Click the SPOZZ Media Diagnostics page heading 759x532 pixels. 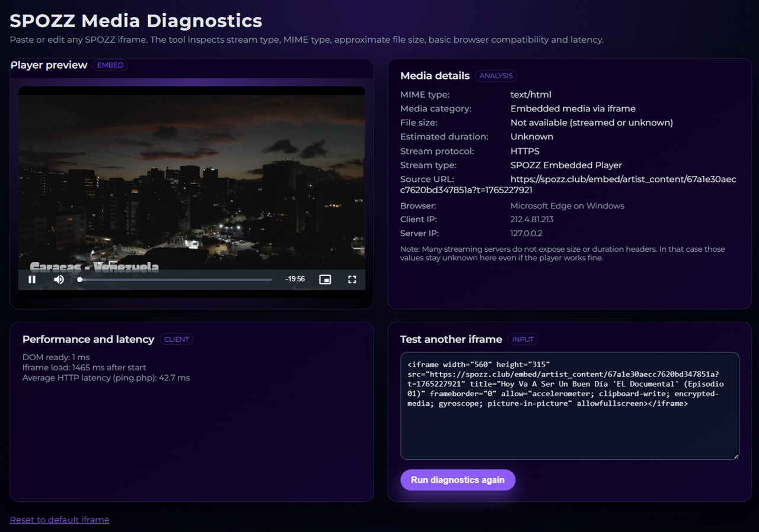pyautogui.click(x=136, y=21)
